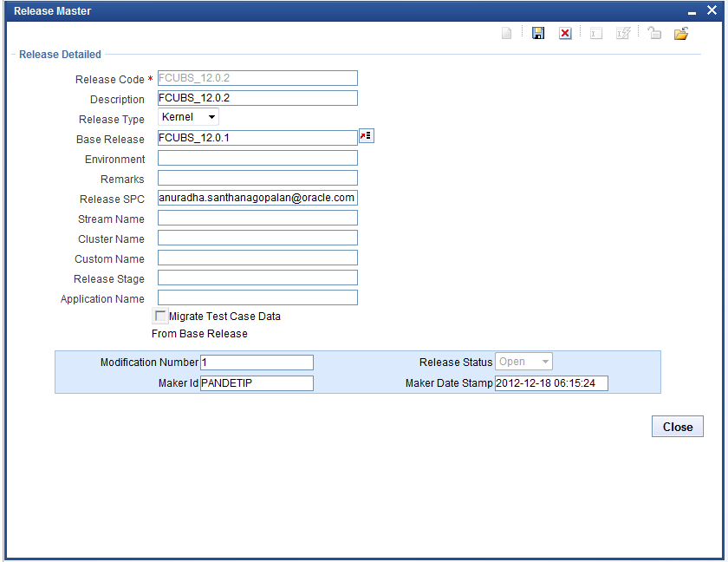The height and width of the screenshot is (562, 728).
Task: Click the Migrate Test Case Data label
Action: (x=224, y=317)
